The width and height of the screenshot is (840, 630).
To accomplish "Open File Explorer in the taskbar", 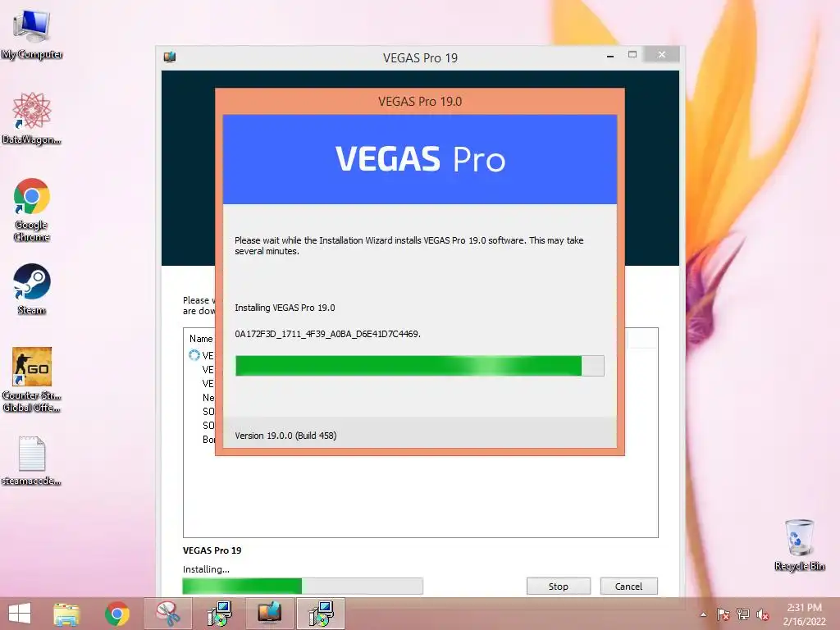I will [x=66, y=614].
